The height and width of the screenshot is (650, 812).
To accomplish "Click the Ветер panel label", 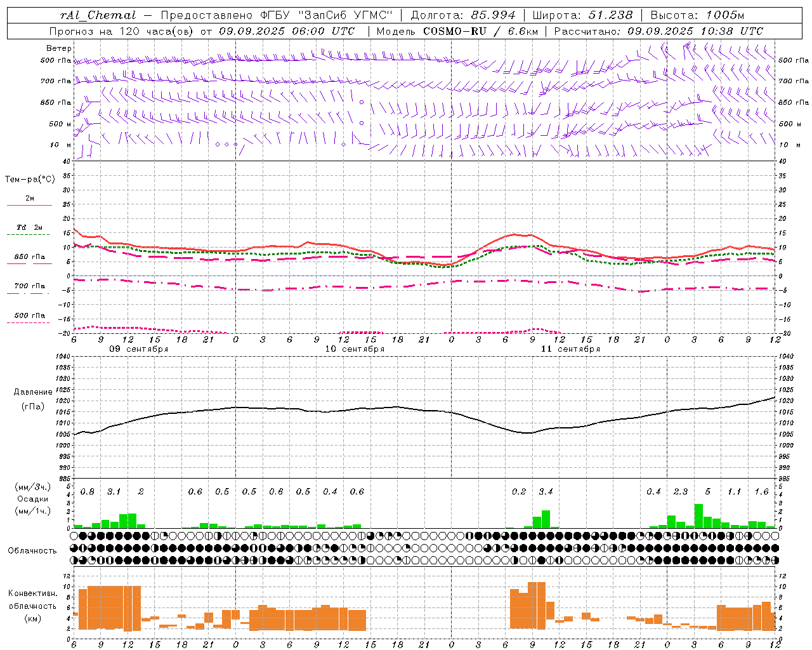I will coord(59,48).
